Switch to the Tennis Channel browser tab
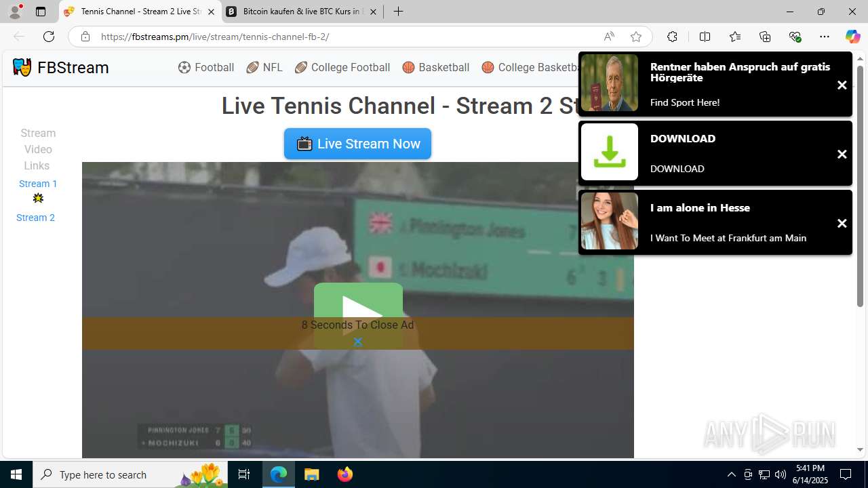Screen dimensions: 868x488 140,12
